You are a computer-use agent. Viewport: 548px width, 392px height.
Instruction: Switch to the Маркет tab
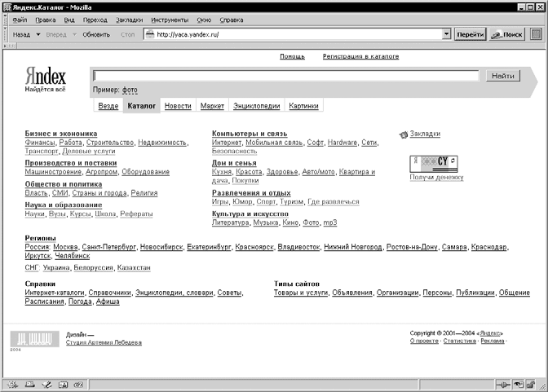(x=212, y=106)
